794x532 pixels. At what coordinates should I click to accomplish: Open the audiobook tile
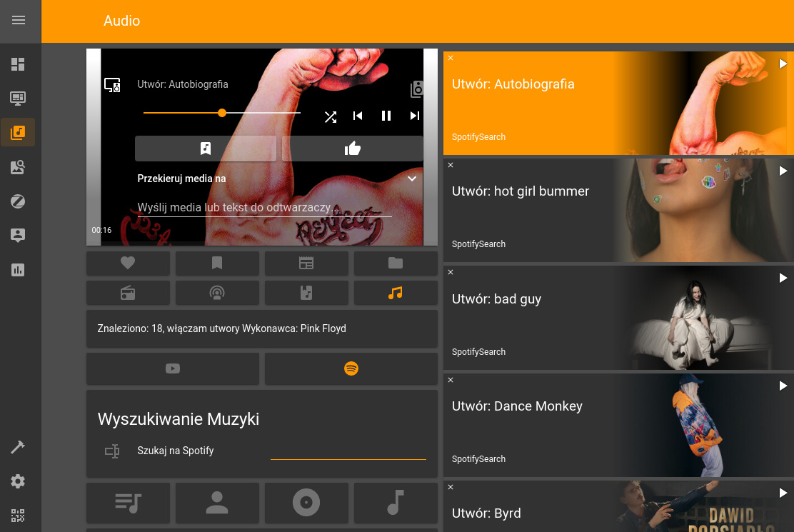tap(306, 293)
